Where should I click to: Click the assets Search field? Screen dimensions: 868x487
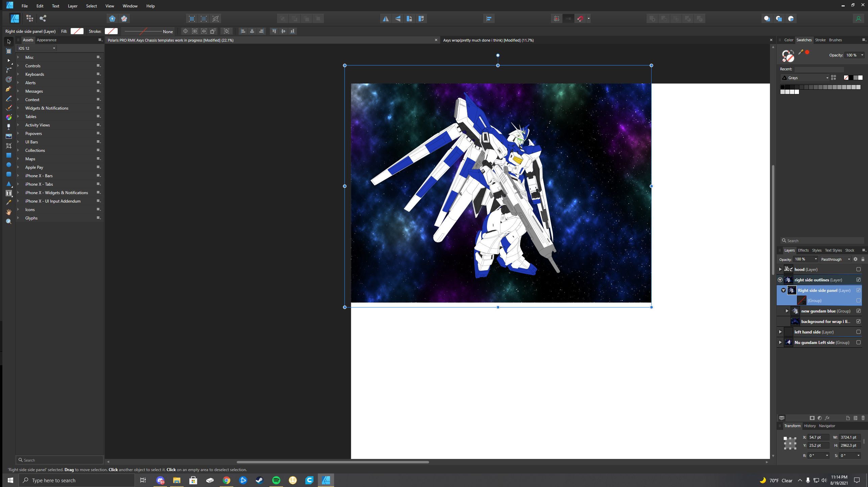[60, 460]
